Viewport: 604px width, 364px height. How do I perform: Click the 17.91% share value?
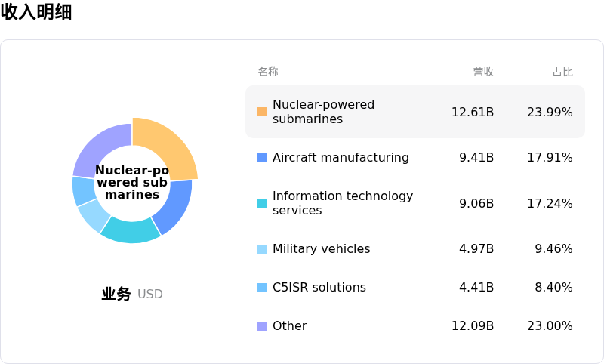pyautogui.click(x=550, y=158)
